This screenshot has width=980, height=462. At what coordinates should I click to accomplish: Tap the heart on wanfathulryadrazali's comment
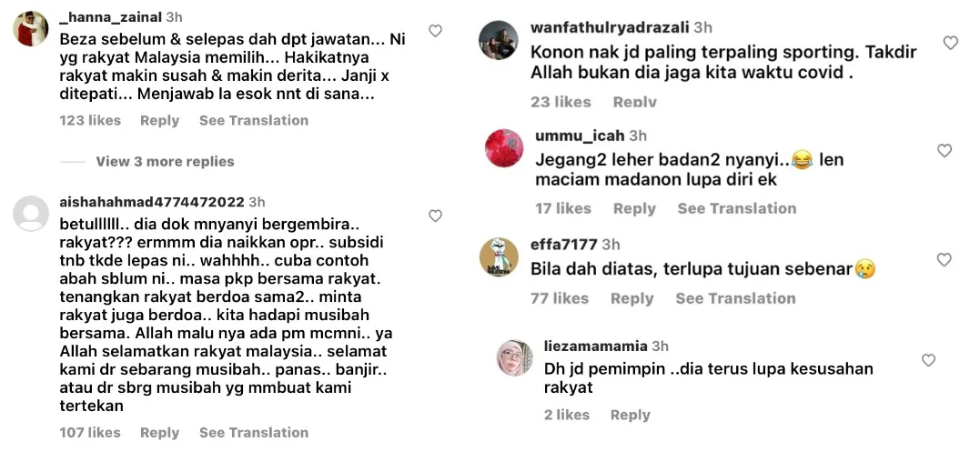click(x=950, y=43)
